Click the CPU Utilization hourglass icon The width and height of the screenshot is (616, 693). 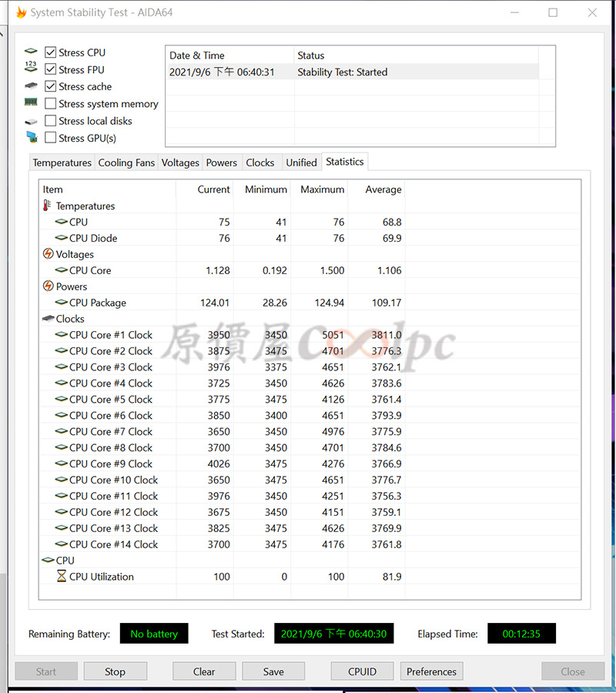pyautogui.click(x=62, y=576)
